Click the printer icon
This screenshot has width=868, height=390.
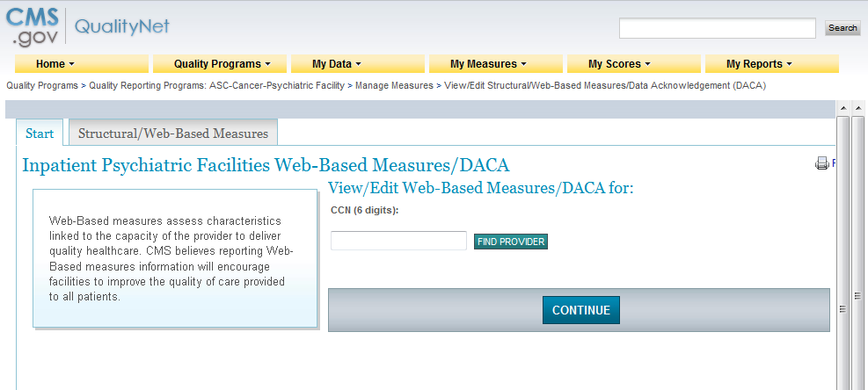(822, 162)
